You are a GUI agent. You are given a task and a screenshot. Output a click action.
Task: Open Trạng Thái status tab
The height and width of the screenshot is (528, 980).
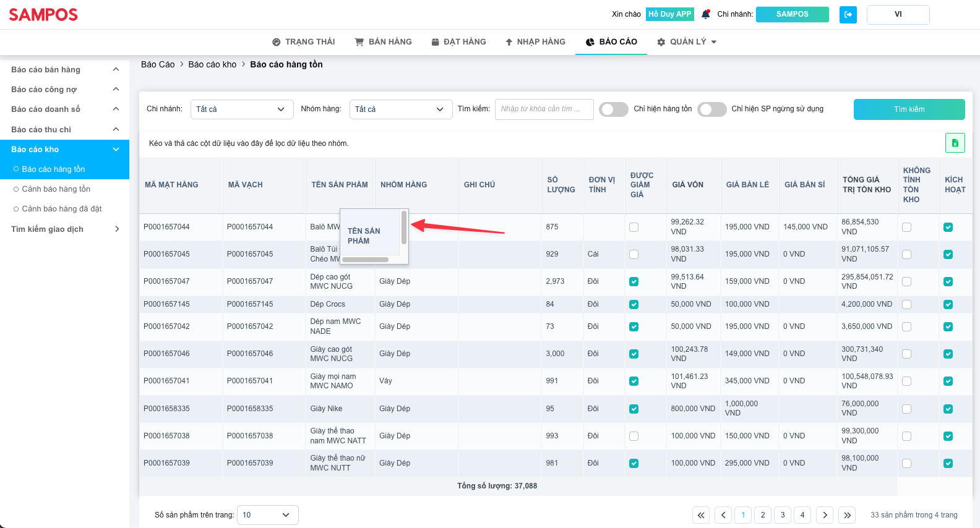[303, 42]
